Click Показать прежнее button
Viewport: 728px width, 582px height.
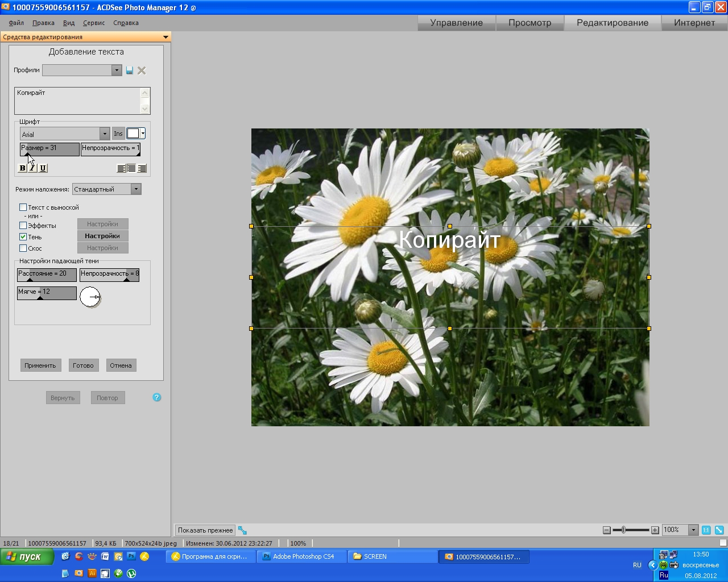pyautogui.click(x=205, y=530)
